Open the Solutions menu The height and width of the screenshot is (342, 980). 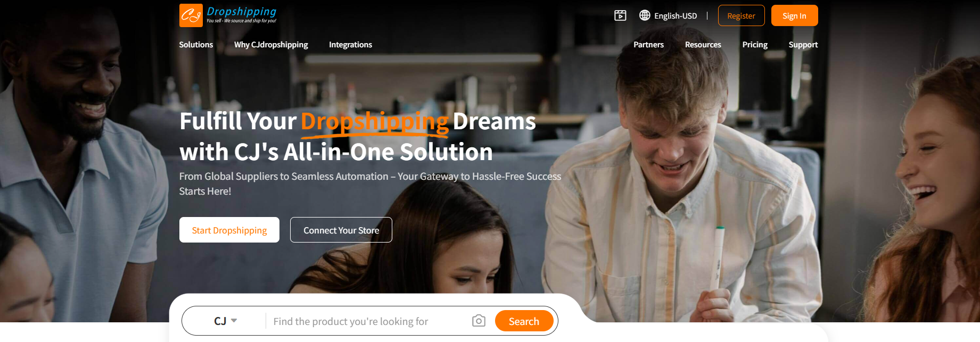tap(196, 45)
